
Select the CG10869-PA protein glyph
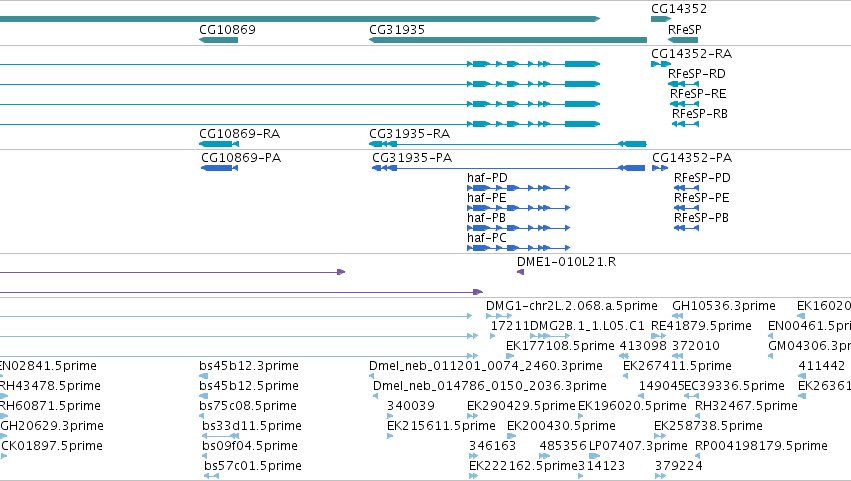pyautogui.click(x=219, y=168)
